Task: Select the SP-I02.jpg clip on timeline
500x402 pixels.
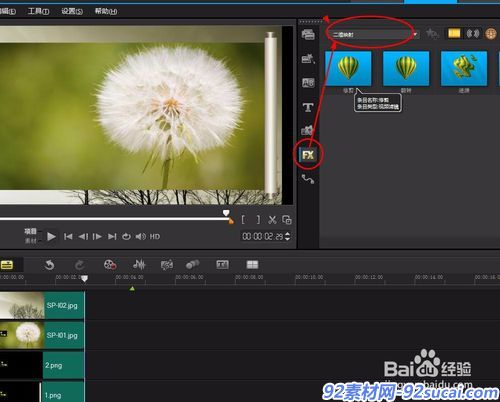Action: 42,305
